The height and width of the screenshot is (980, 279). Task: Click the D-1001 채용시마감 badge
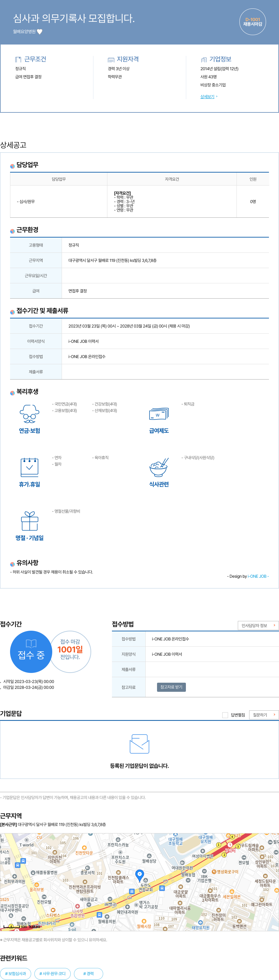coord(252,22)
